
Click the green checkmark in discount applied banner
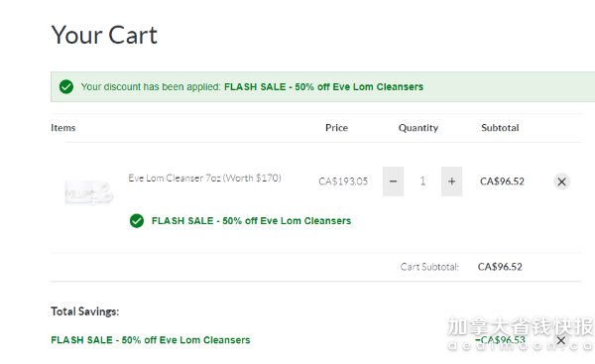66,87
